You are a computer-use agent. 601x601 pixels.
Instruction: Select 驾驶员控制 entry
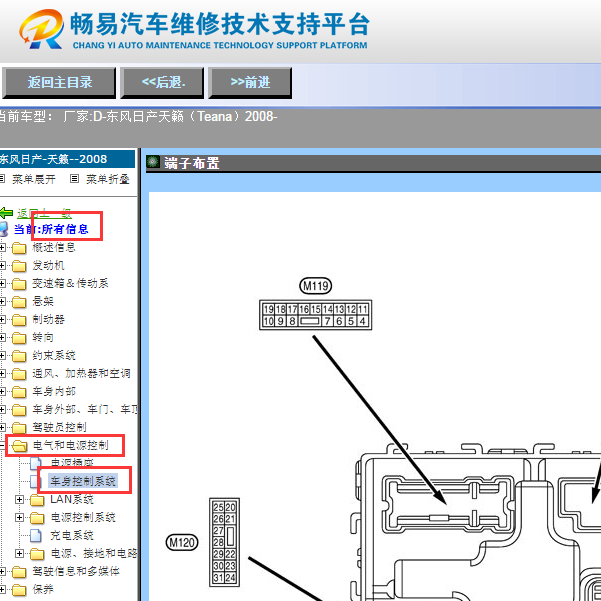59,427
